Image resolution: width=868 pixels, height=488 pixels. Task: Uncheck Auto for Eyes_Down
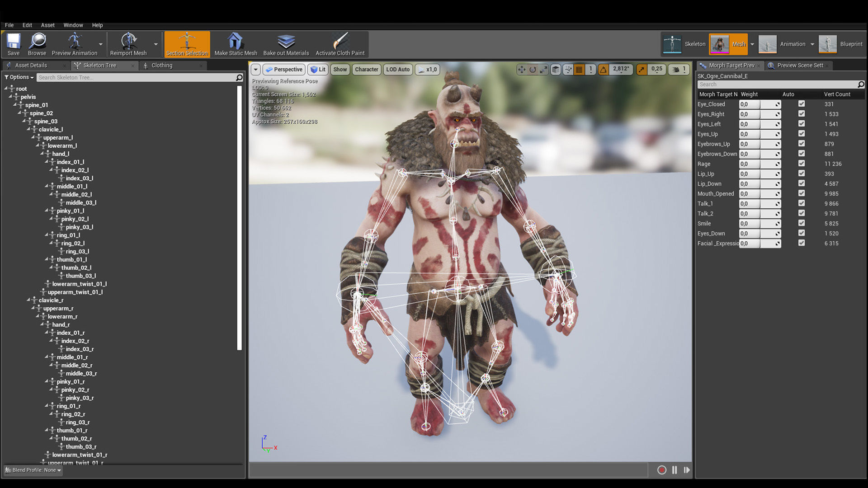click(x=802, y=233)
